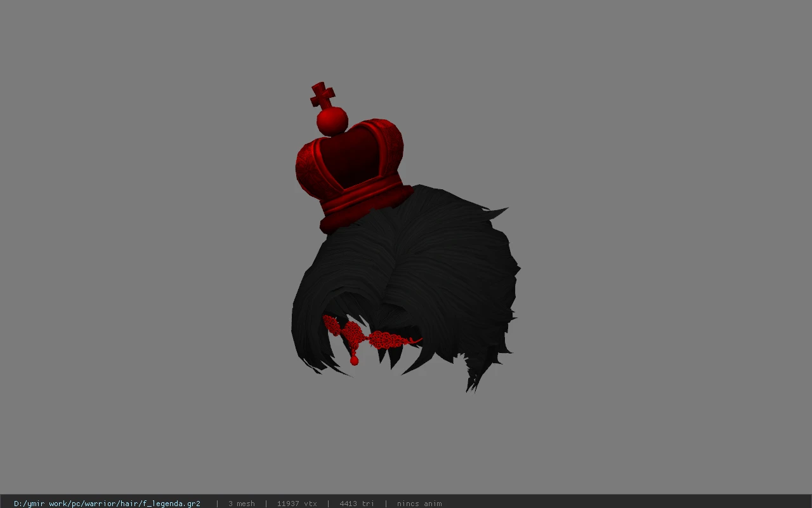Click the '3 mesh' status entry
The width and height of the screenshot is (812, 508).
click(242, 504)
